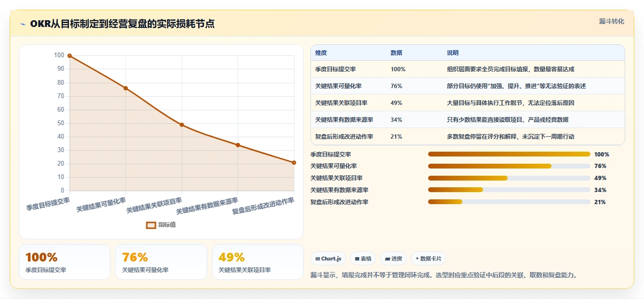Click the chart data point at value 49
The image size is (644, 299).
click(182, 125)
